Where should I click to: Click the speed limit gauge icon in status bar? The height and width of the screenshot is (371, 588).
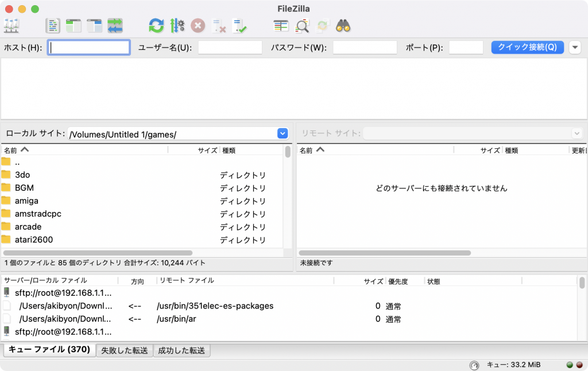474,365
